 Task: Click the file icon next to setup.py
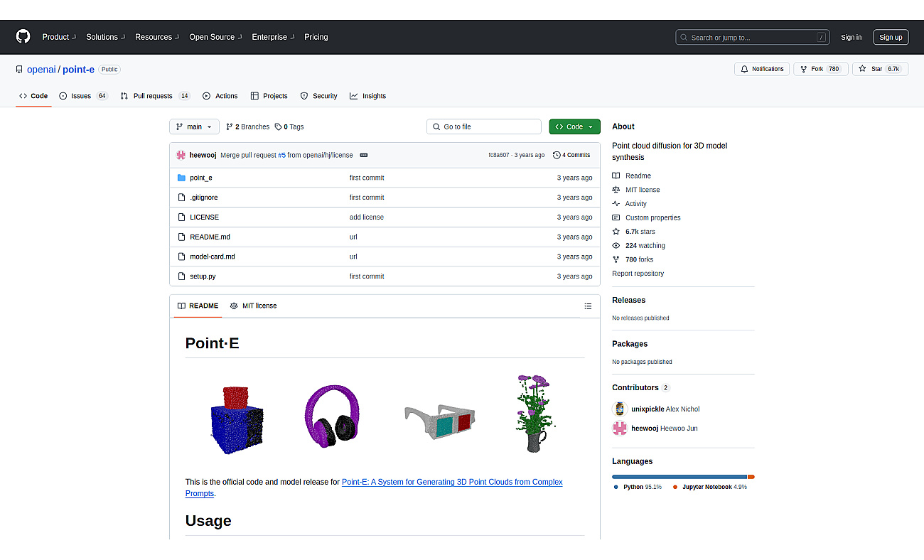[181, 276]
